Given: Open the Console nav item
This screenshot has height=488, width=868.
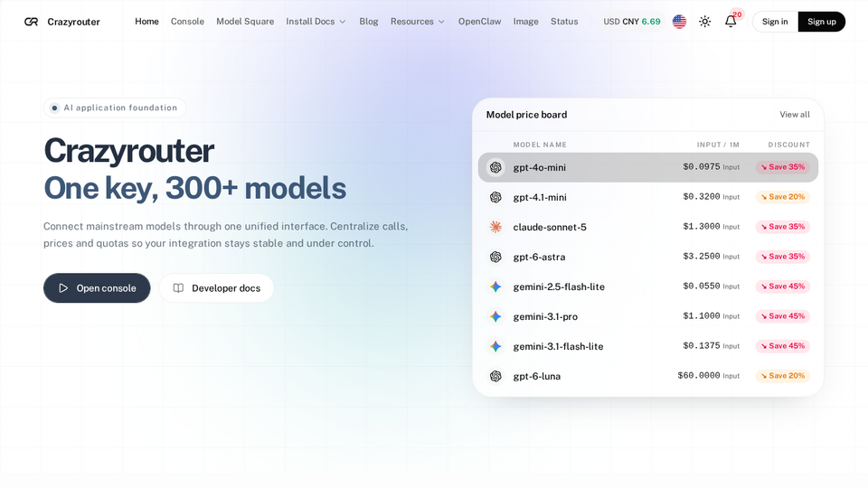Looking at the screenshot, I should 187,22.
